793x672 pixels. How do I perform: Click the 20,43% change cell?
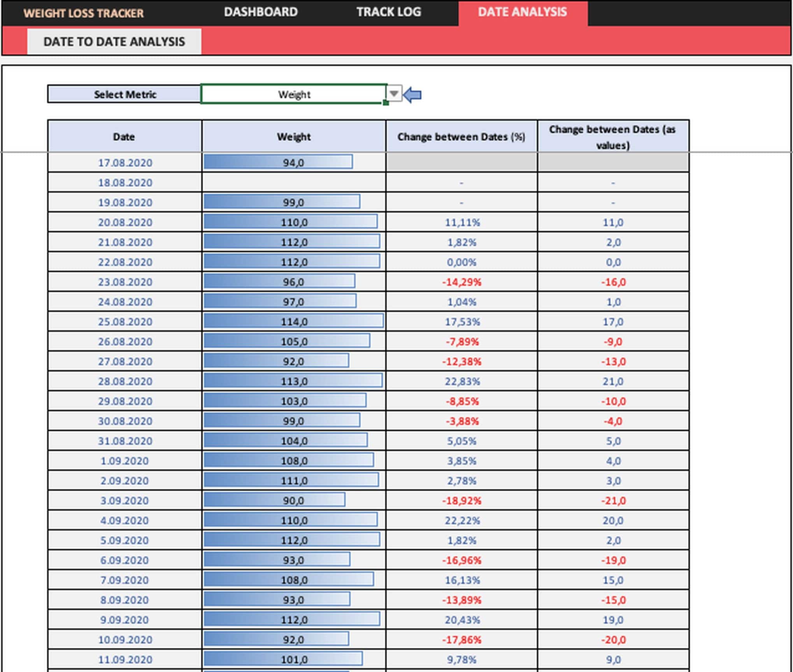(462, 619)
